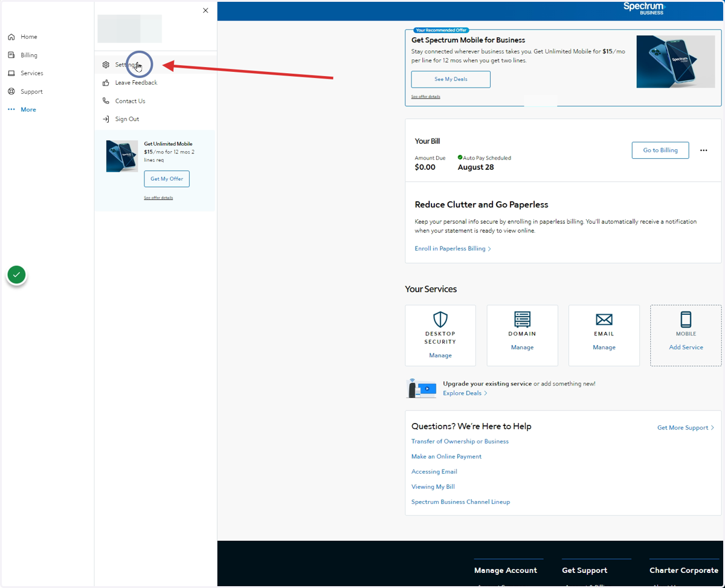The width and height of the screenshot is (725, 588).
Task: Click the Spectrum Business logo
Action: tap(643, 8)
